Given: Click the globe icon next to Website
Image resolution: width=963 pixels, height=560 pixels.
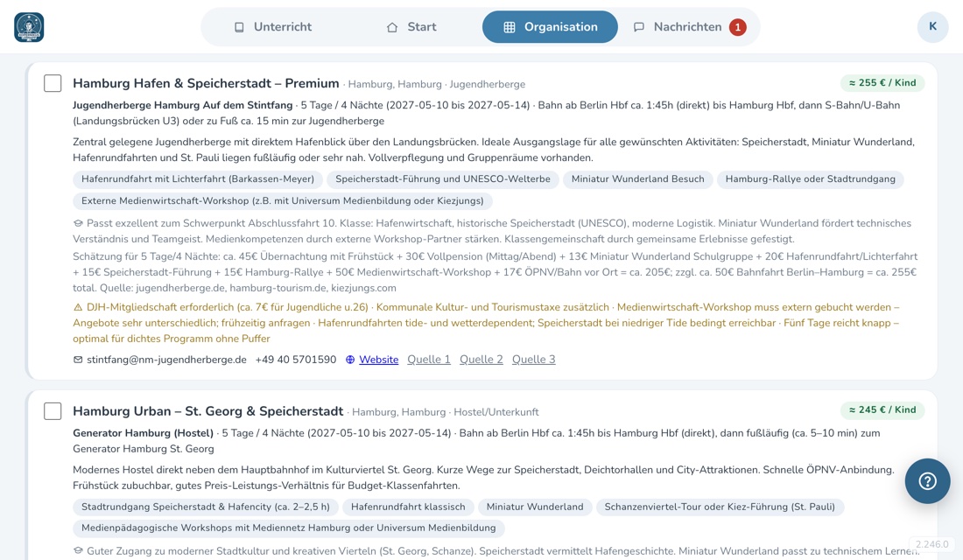Looking at the screenshot, I should pyautogui.click(x=350, y=360).
